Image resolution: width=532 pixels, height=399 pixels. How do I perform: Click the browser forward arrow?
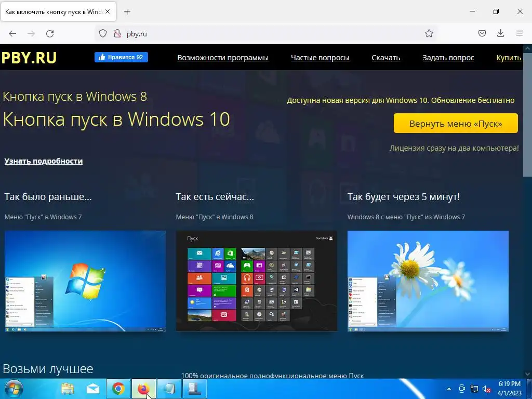[x=31, y=34]
